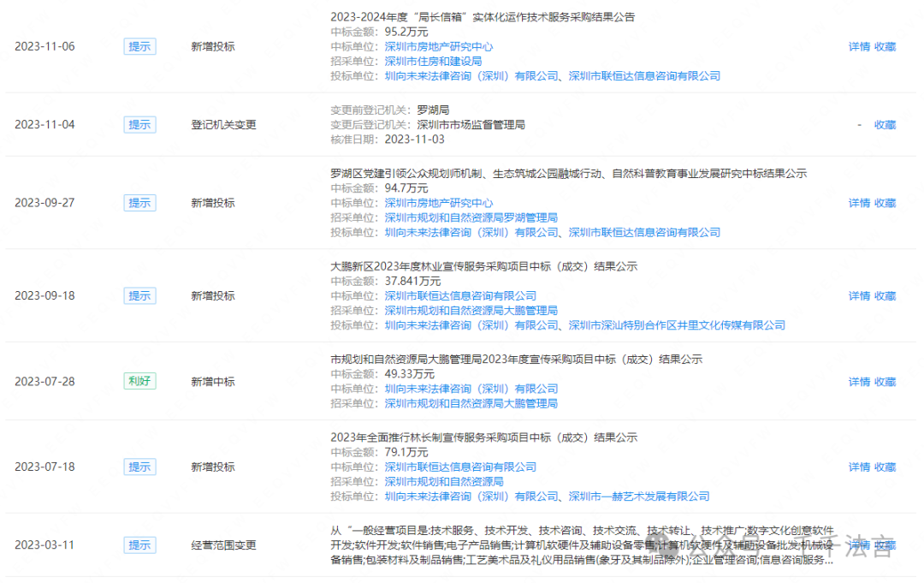
Task: Click the 提示 tag beside 登记机关变更
Action: (x=139, y=125)
